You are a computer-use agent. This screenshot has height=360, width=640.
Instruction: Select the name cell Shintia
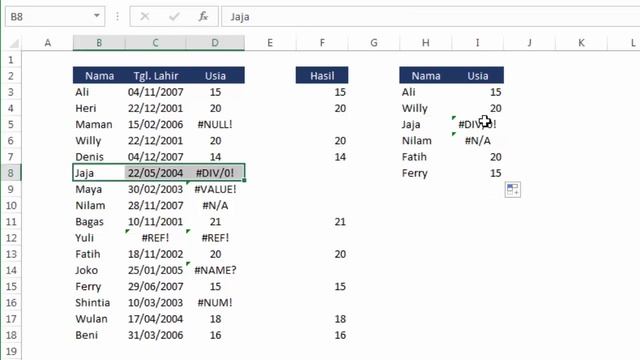[99, 302]
